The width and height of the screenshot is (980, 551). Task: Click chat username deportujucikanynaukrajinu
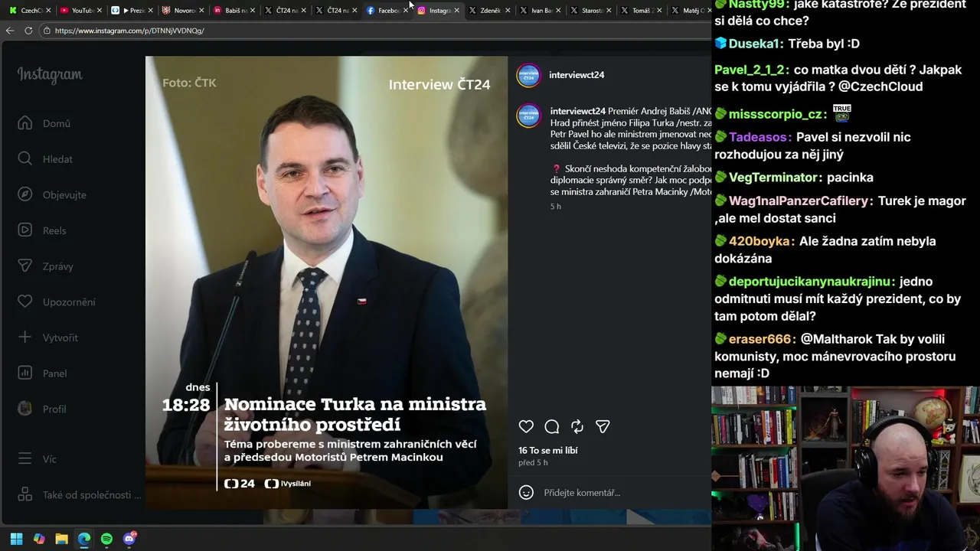(811, 282)
